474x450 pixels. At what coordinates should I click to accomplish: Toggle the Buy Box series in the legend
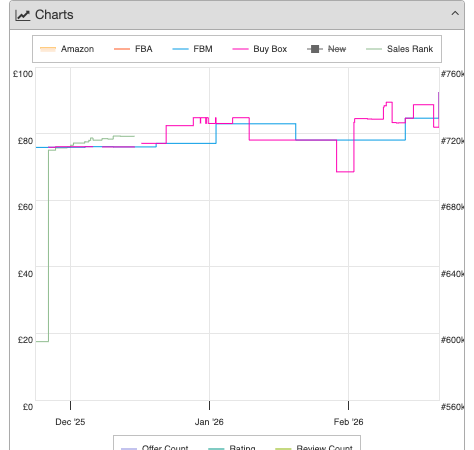coord(259,49)
